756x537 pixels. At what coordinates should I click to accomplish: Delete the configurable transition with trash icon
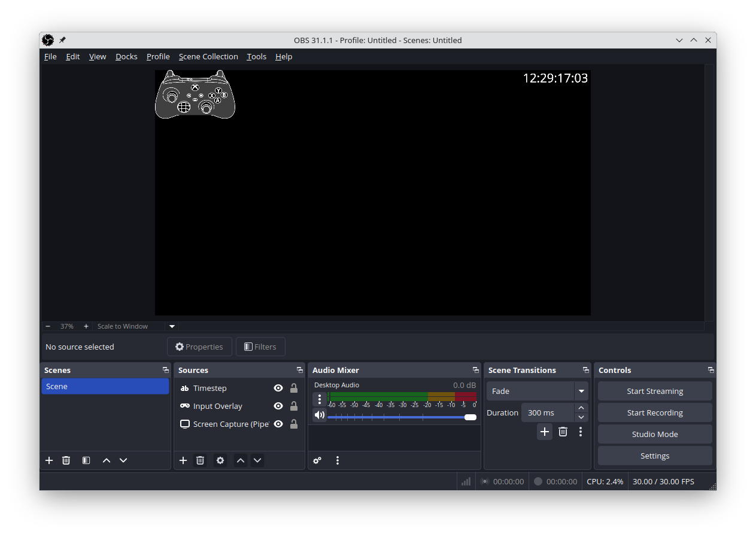click(x=563, y=432)
